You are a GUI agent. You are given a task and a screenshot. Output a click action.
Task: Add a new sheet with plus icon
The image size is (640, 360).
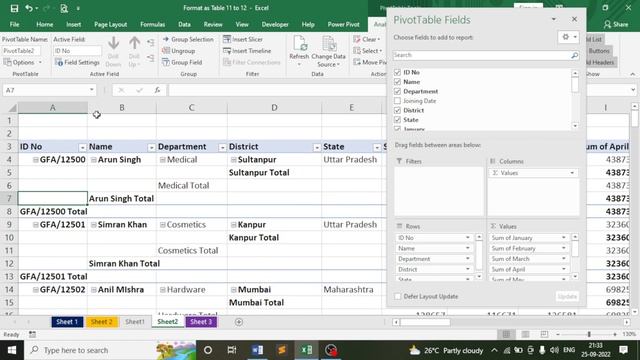[x=239, y=322]
